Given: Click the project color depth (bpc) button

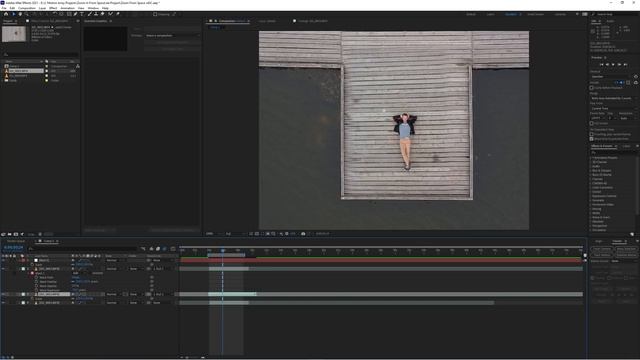Looking at the screenshot, I should pyautogui.click(x=31, y=234).
